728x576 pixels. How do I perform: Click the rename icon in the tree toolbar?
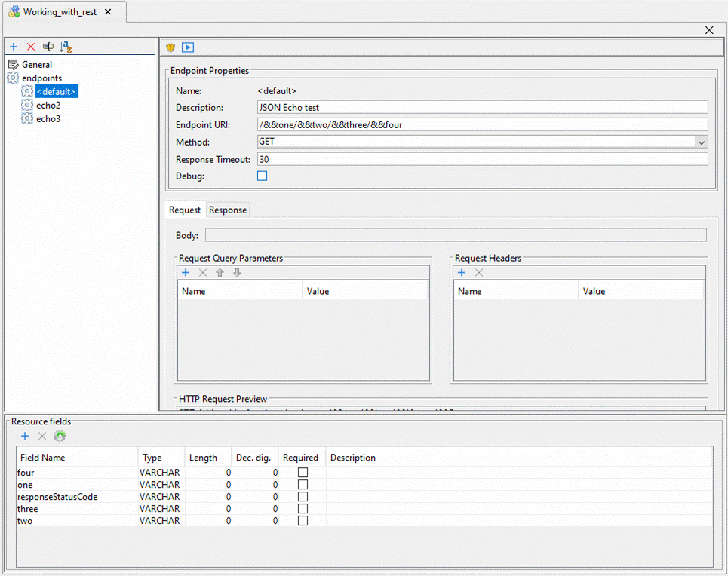click(48, 47)
